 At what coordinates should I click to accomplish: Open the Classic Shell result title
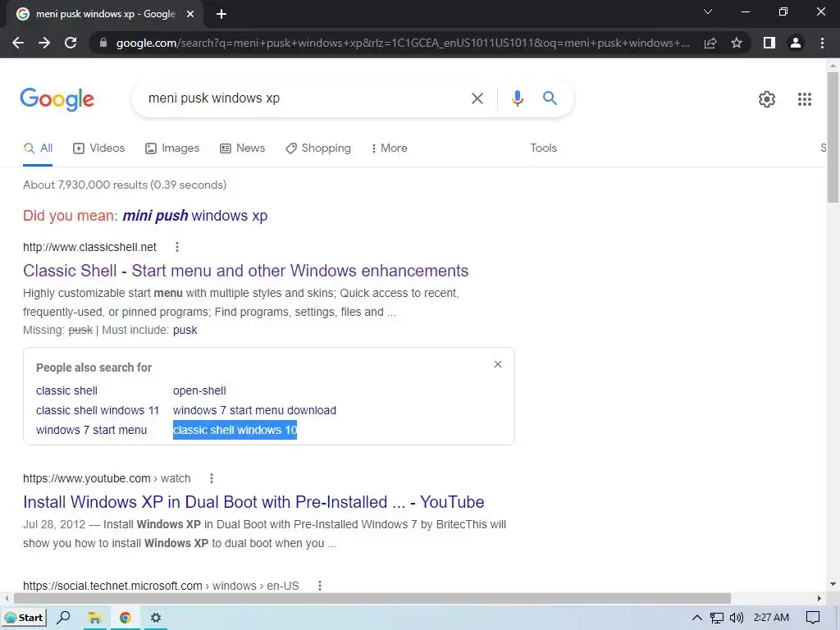245,271
